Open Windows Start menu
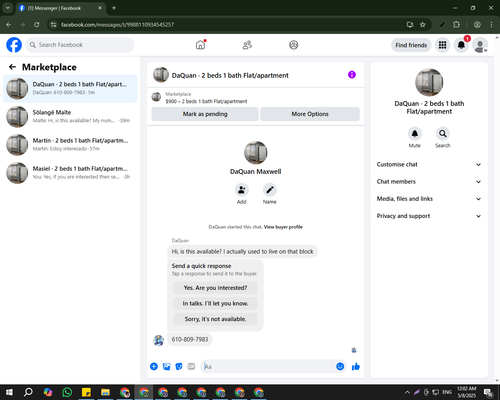Viewport: 500px width, 400px height. [9, 392]
